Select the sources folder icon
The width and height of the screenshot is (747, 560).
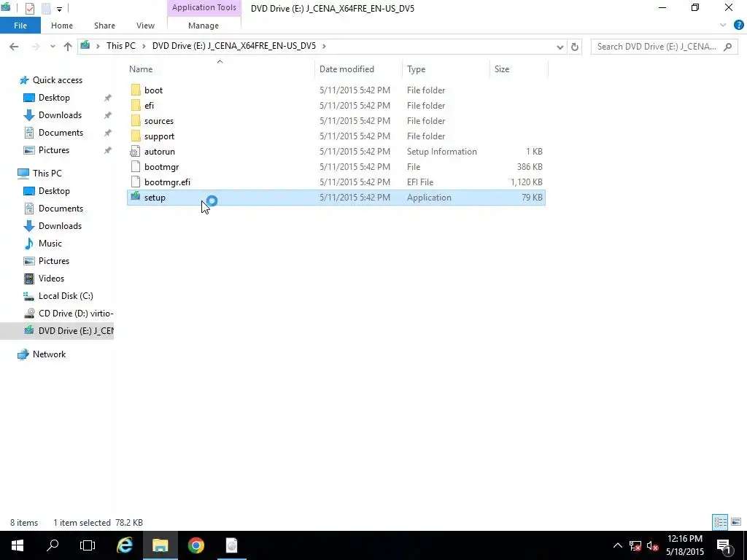(136, 120)
